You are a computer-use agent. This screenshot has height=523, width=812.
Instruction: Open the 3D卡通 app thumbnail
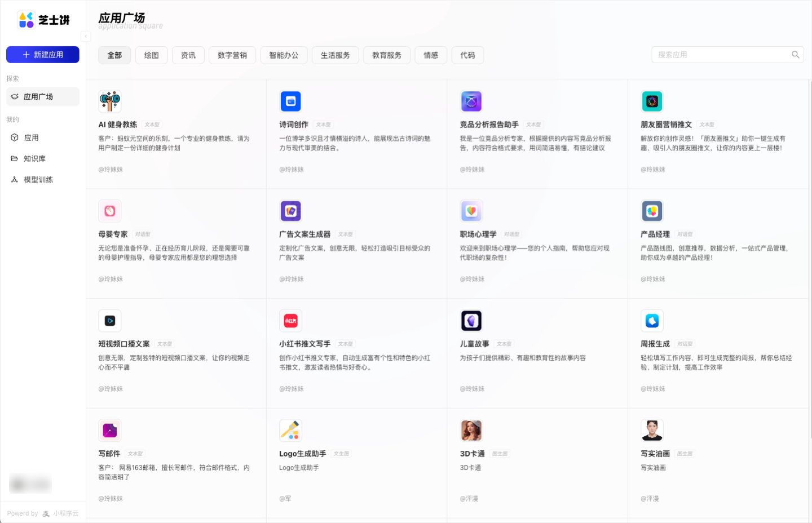tap(471, 430)
